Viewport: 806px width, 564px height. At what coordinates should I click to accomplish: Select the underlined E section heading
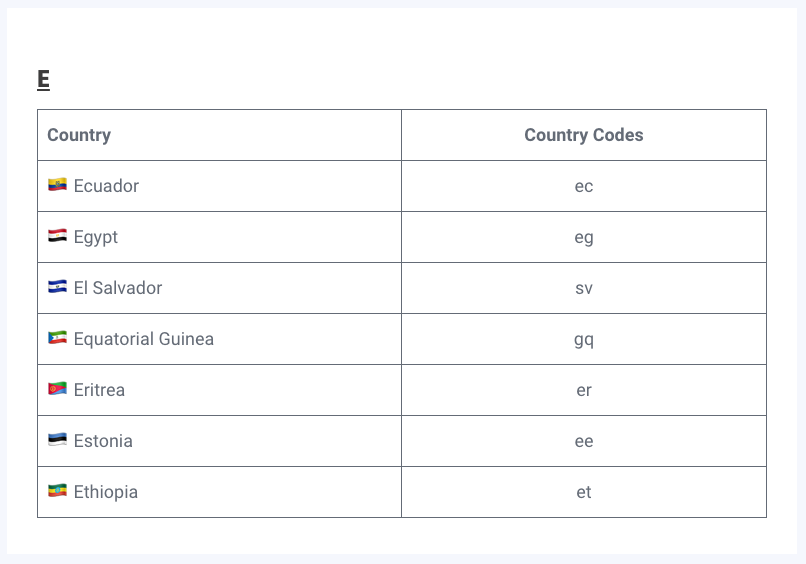click(43, 79)
